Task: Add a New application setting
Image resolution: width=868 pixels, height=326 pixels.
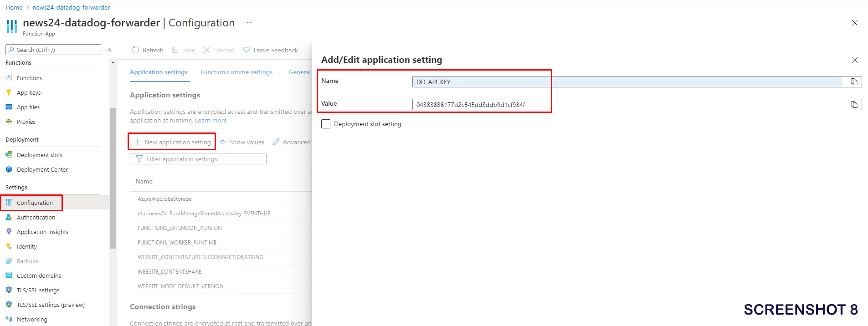Action: [x=172, y=142]
